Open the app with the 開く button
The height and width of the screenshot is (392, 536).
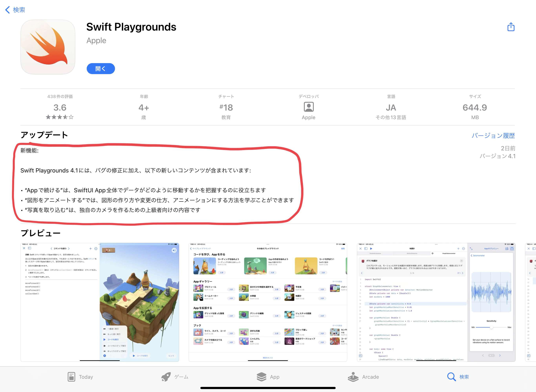click(101, 69)
